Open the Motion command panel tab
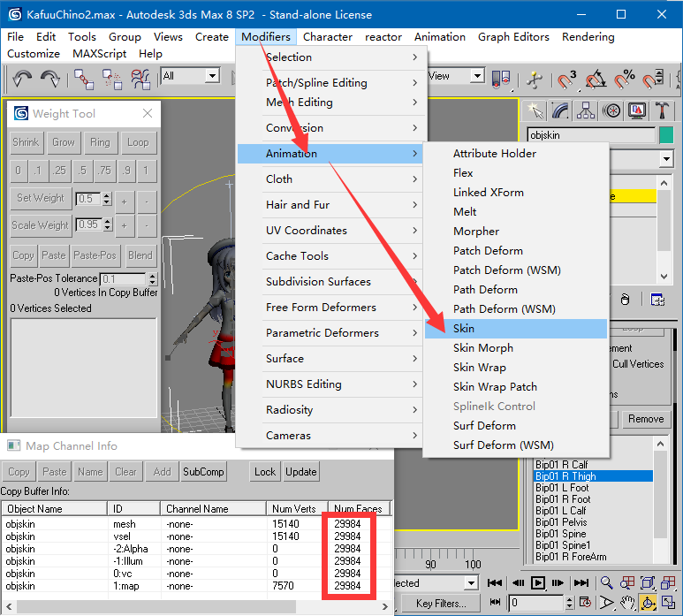The image size is (683, 616). 611,111
